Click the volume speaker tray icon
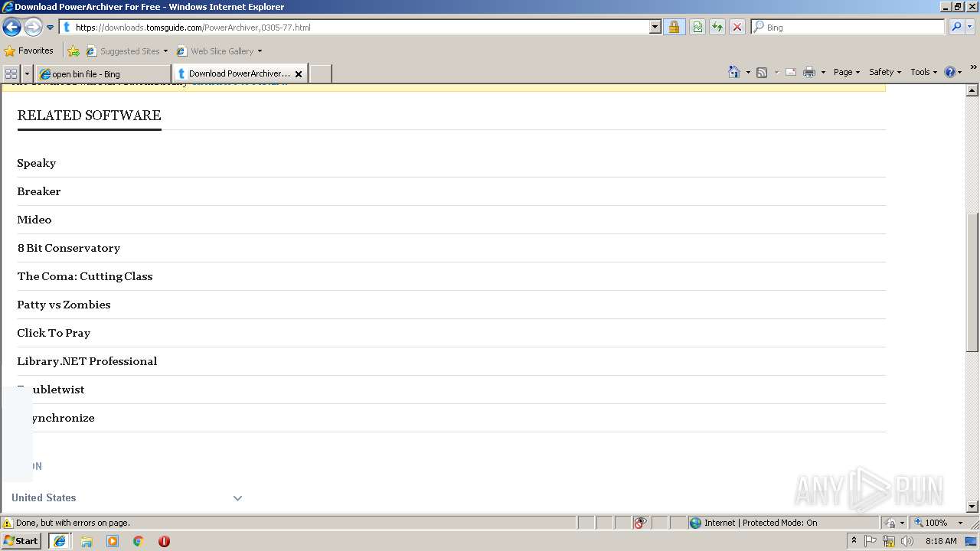This screenshot has width=980, height=551. pos(907,541)
